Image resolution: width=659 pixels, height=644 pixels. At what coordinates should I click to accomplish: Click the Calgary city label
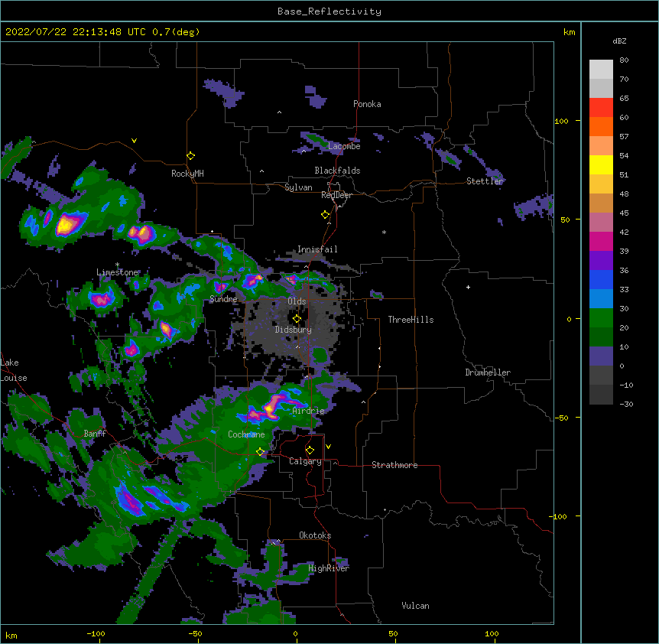(x=305, y=461)
